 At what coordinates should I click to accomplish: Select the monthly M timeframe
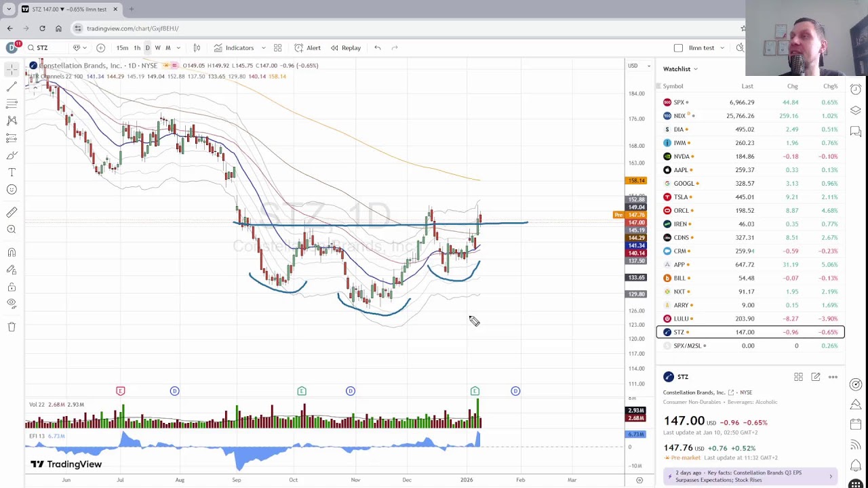tap(167, 47)
